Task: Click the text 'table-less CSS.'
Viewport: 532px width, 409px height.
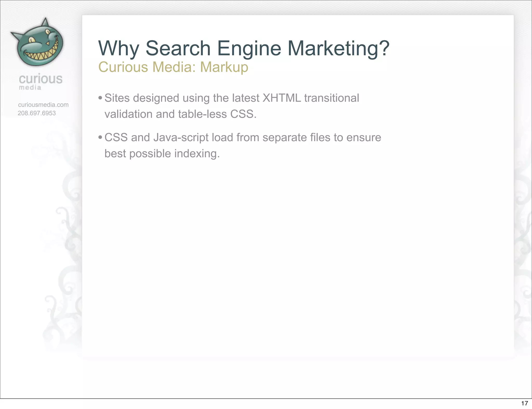Action: [217, 114]
